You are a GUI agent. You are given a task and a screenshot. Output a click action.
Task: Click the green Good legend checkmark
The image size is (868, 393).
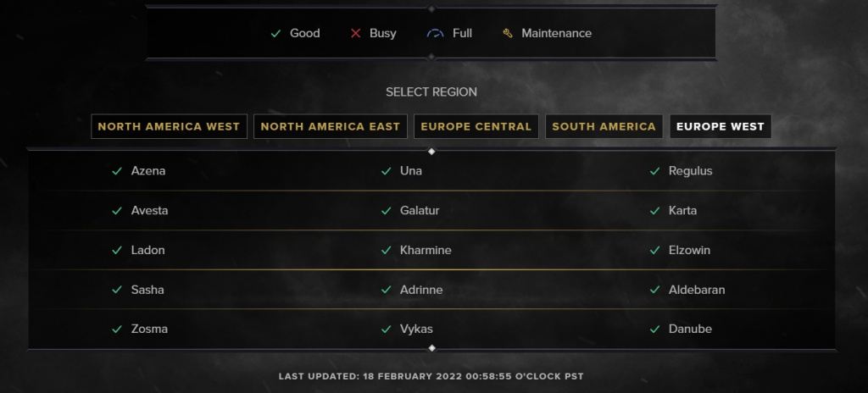(275, 33)
